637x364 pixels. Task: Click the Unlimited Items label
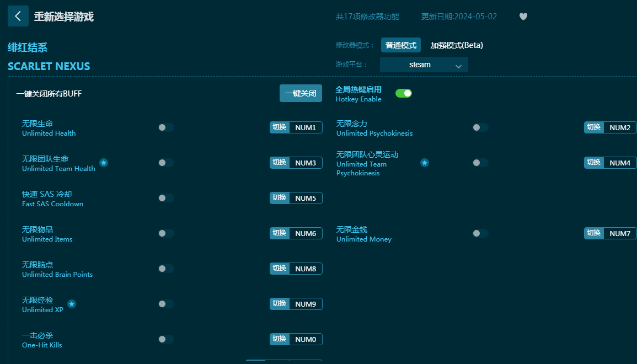coord(47,239)
